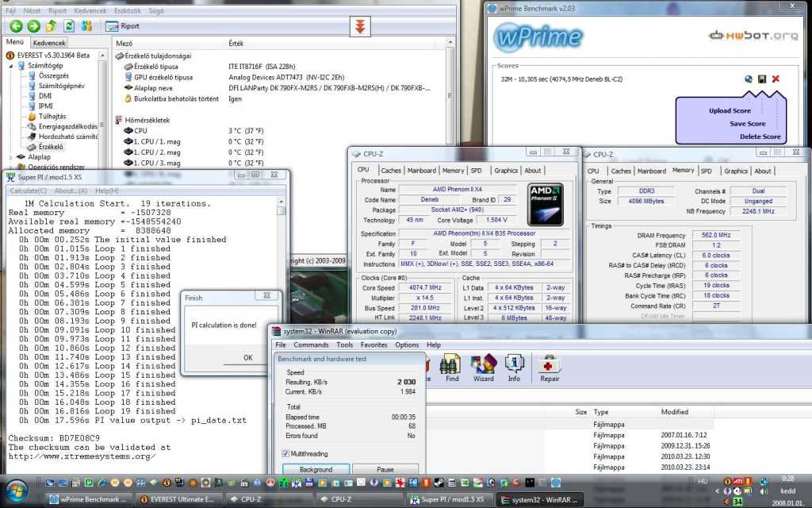The height and width of the screenshot is (508, 812).
Task: Select Energiagazdálkodás in EVEREST tree
Action: 68,126
